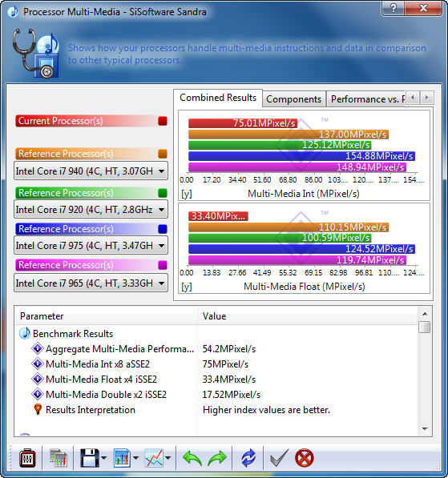This screenshot has width=448, height=478.
Task: Switch to the Components tab
Action: pyautogui.click(x=293, y=99)
